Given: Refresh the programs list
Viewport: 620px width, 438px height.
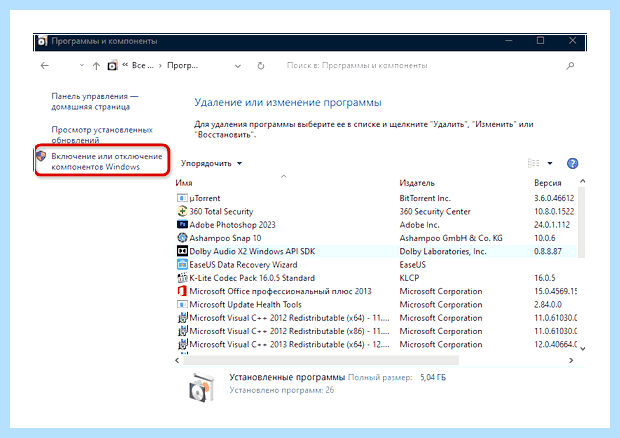Looking at the screenshot, I should (261, 66).
